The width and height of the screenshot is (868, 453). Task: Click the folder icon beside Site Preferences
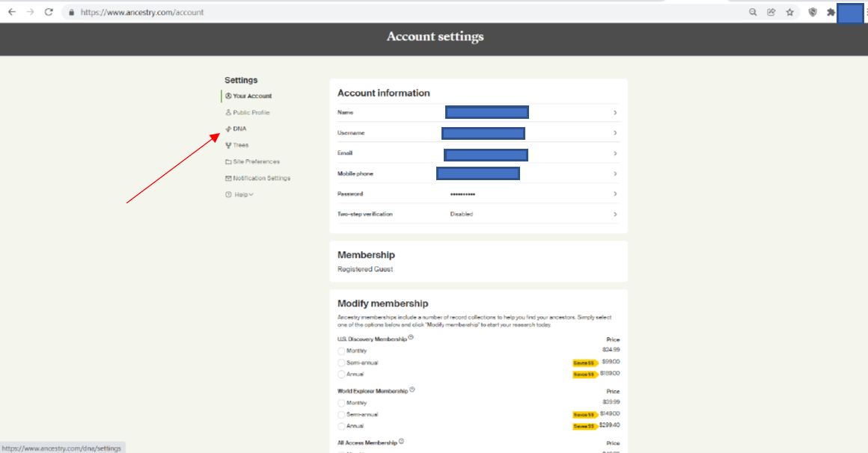[228, 161]
